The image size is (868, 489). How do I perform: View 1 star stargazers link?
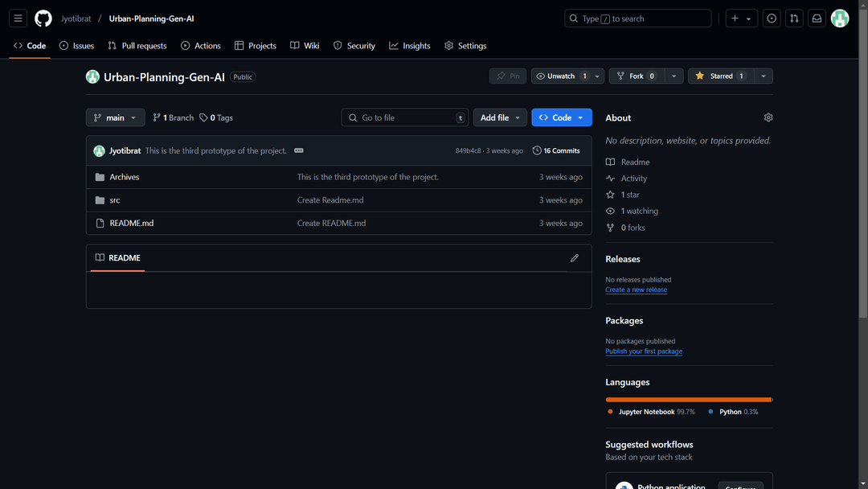[623, 195]
